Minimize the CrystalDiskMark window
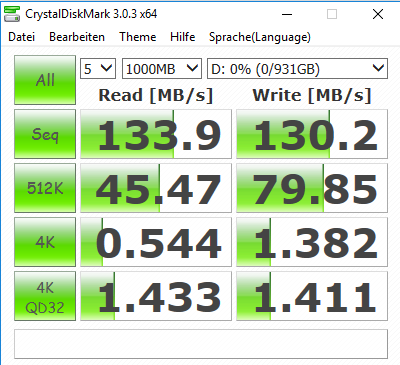400x365 pixels. point(287,14)
